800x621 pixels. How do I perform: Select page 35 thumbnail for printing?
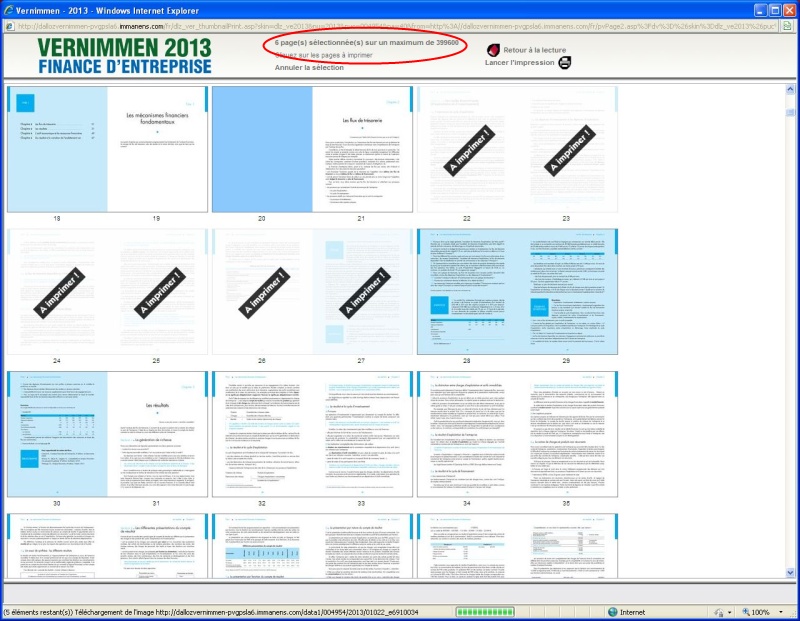point(567,434)
